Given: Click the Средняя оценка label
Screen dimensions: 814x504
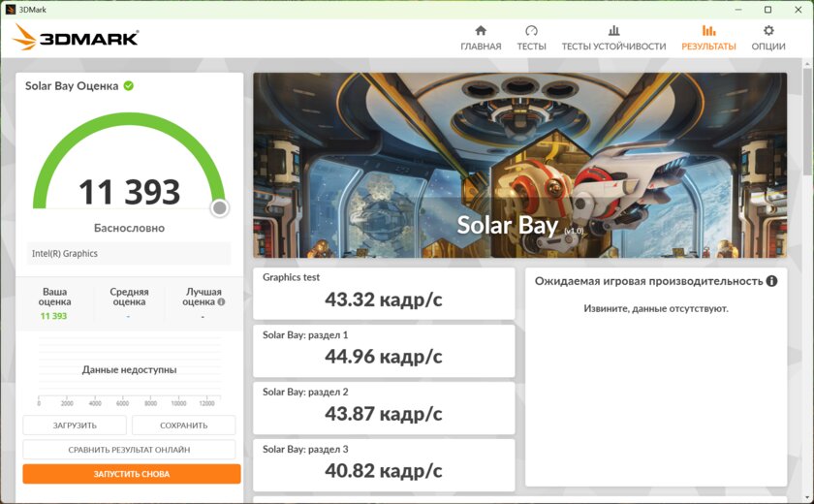Looking at the screenshot, I should click(x=129, y=297).
